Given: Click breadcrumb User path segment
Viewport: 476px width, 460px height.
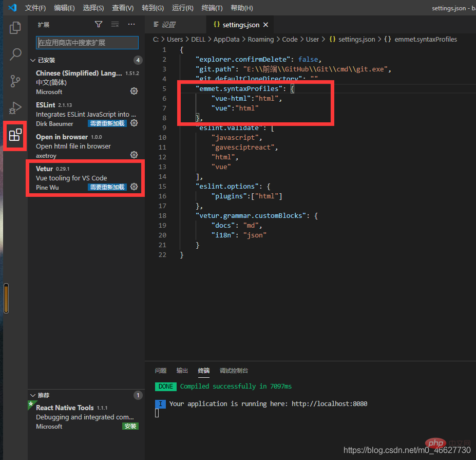Looking at the screenshot, I should point(312,40).
